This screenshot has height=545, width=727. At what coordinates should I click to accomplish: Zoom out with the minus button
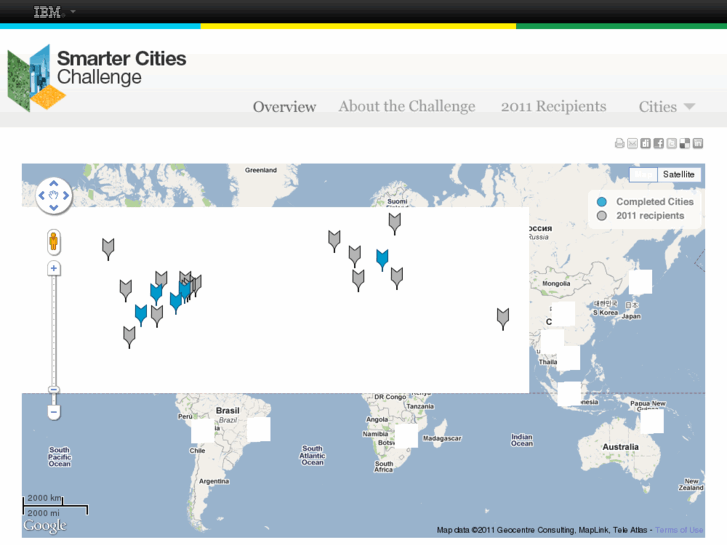click(54, 412)
